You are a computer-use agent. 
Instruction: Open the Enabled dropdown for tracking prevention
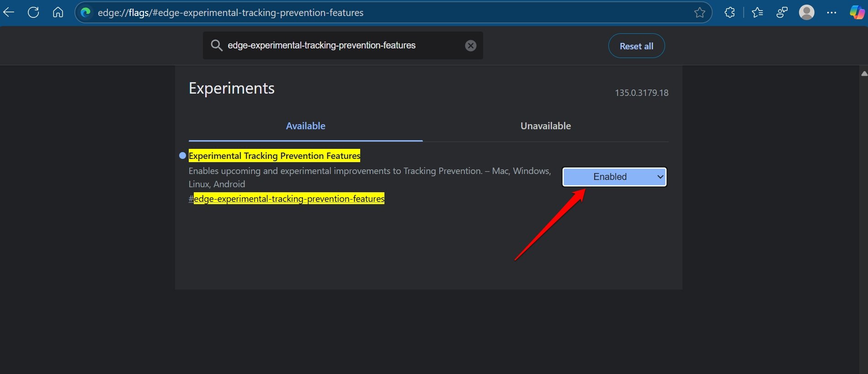point(614,177)
